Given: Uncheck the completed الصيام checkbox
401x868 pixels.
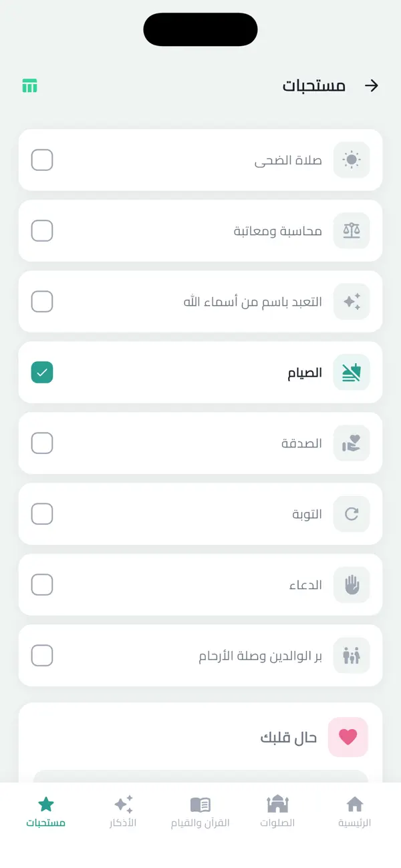Looking at the screenshot, I should point(41,373).
